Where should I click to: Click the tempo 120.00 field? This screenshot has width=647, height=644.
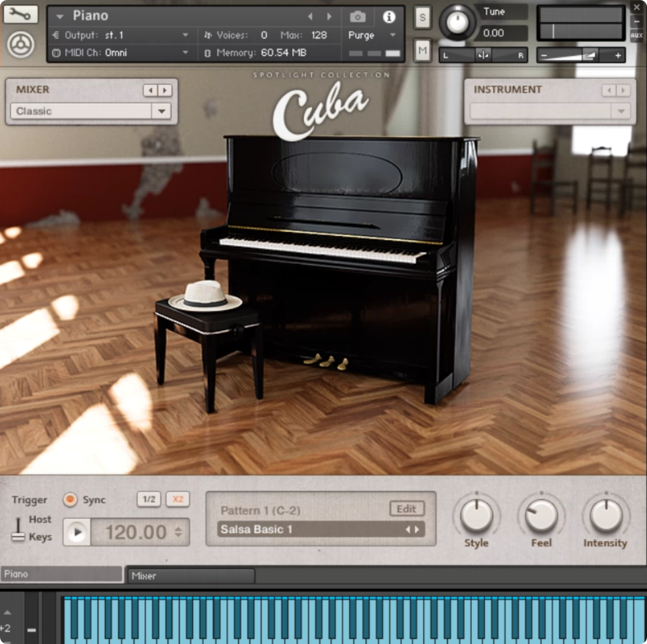tap(136, 532)
